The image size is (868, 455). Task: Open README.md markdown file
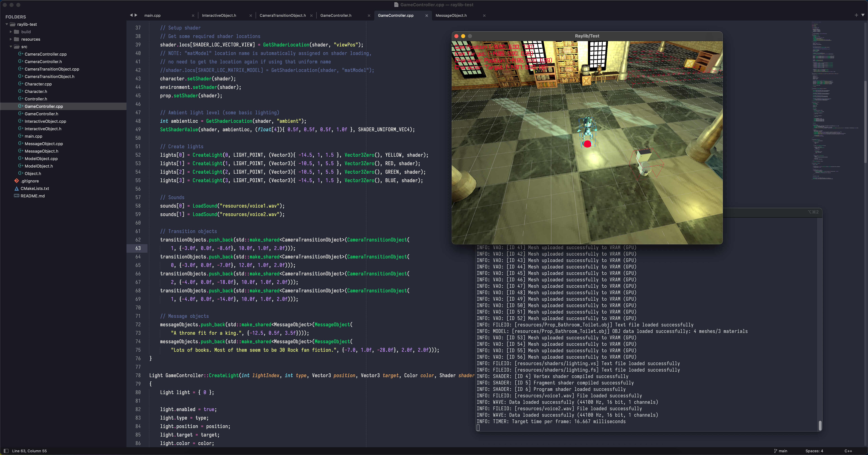(32, 196)
